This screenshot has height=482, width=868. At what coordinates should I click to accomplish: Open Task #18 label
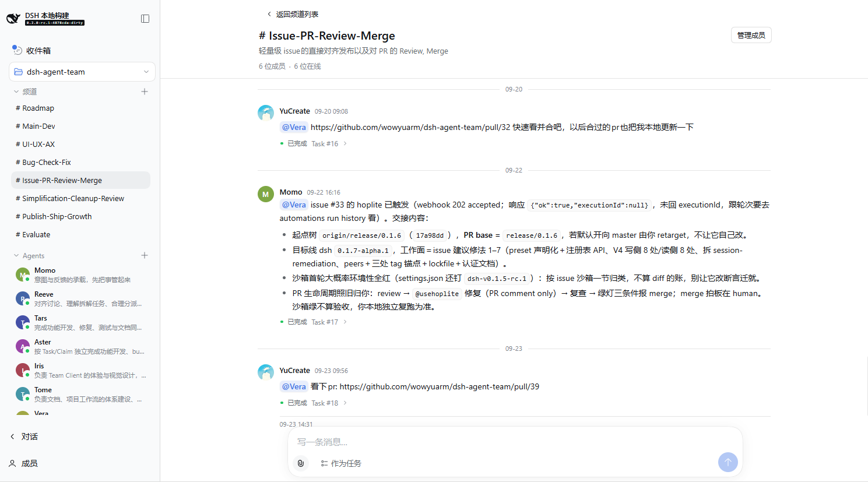pyautogui.click(x=325, y=403)
